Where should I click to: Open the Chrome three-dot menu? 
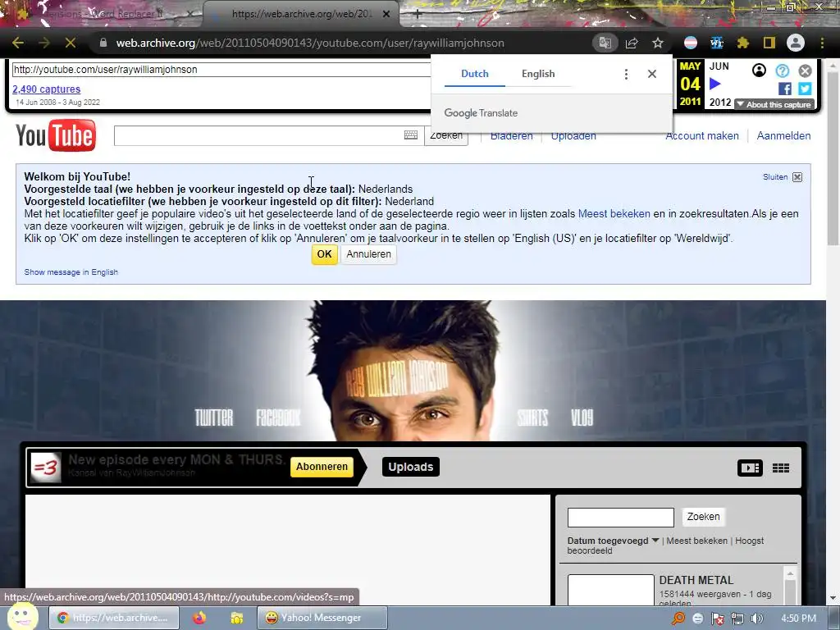(822, 43)
